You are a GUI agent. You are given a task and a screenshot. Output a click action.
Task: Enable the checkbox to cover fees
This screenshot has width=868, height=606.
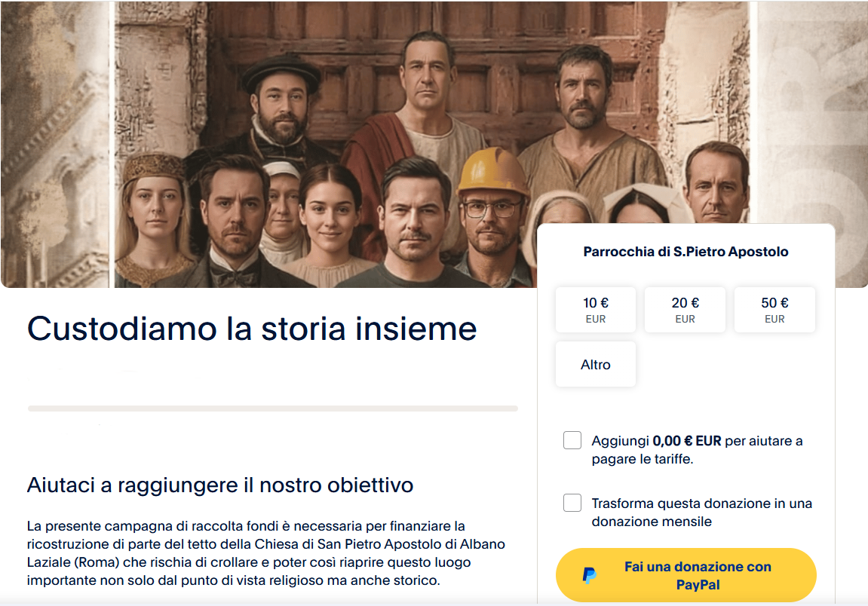click(x=572, y=440)
